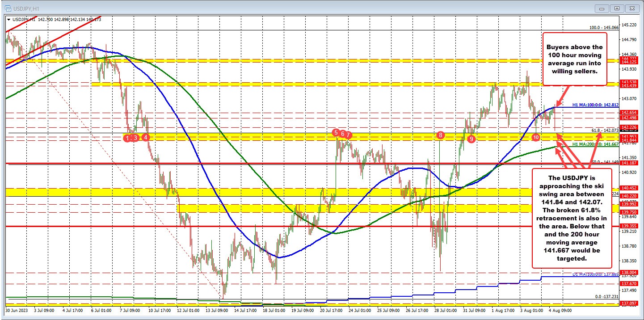Select the red numbered marker 10
Screen dimensions: 644x320
coord(536,138)
